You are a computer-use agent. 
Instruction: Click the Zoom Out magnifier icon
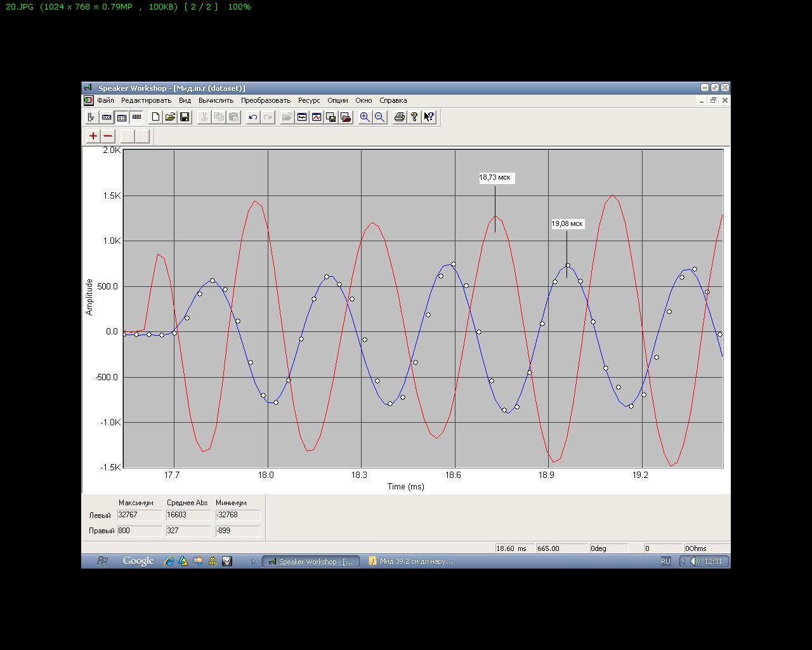380,117
